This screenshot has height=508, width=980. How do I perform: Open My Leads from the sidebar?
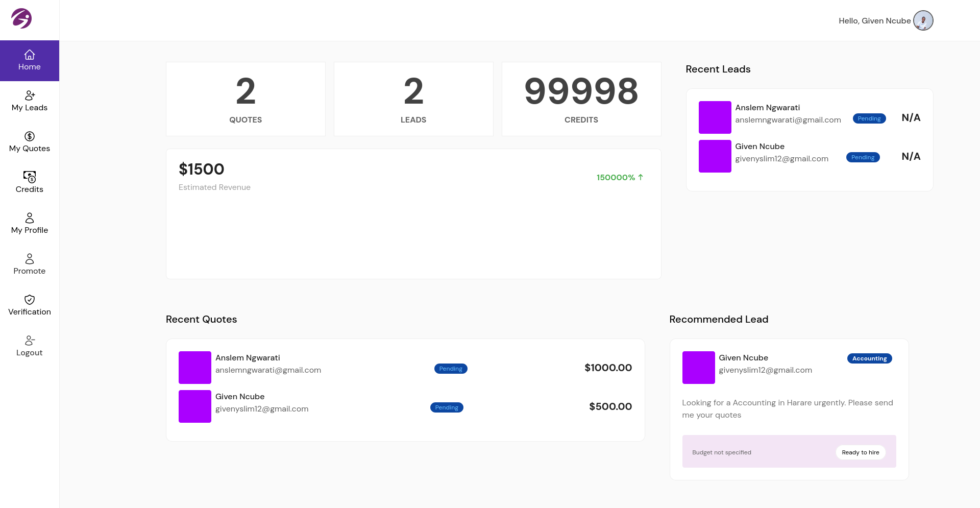(x=30, y=95)
